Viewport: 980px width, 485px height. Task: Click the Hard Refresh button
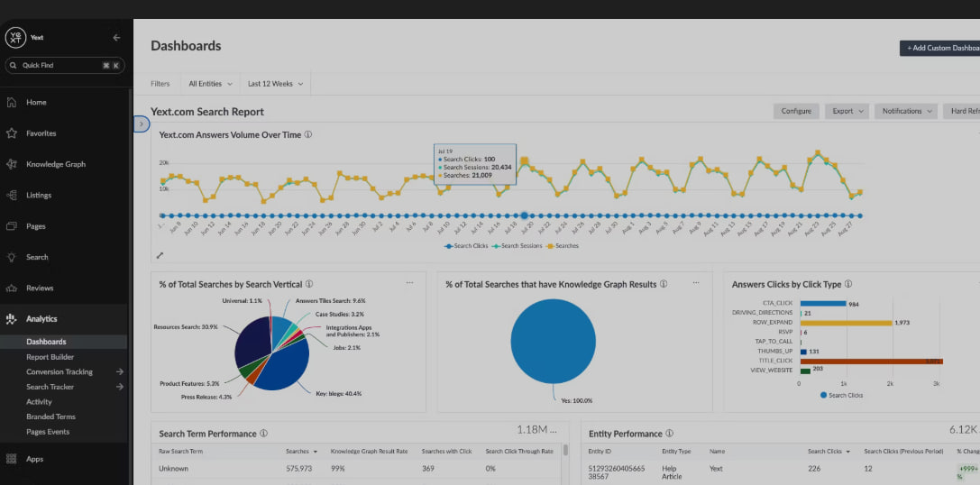pyautogui.click(x=961, y=111)
